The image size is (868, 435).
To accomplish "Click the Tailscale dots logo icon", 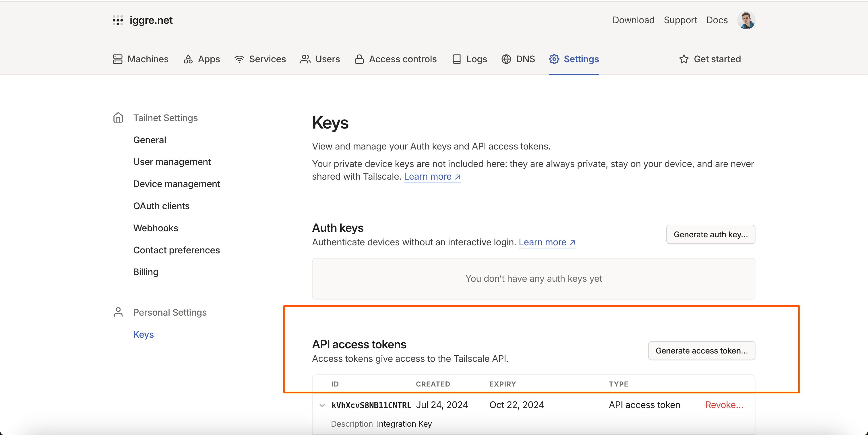I will click(118, 20).
